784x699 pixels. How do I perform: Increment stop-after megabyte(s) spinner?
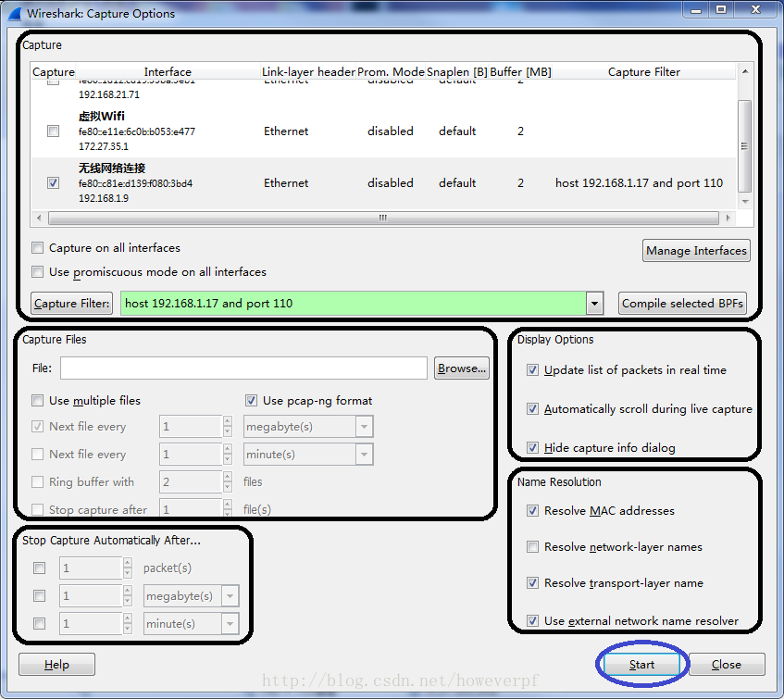[x=128, y=591]
